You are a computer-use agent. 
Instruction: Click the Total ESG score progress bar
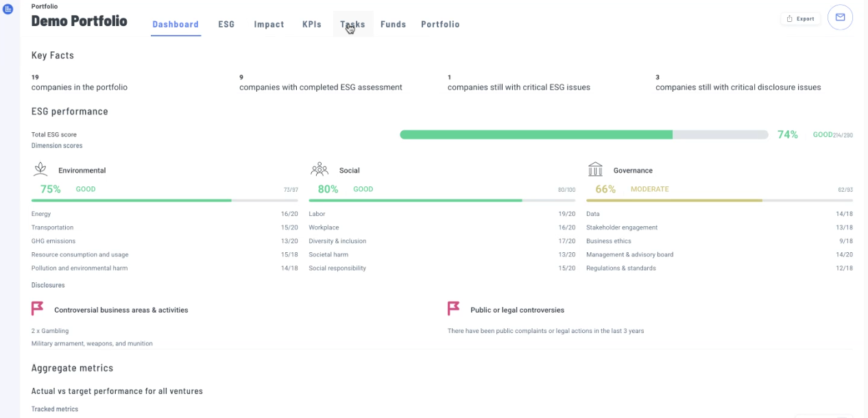583,135
